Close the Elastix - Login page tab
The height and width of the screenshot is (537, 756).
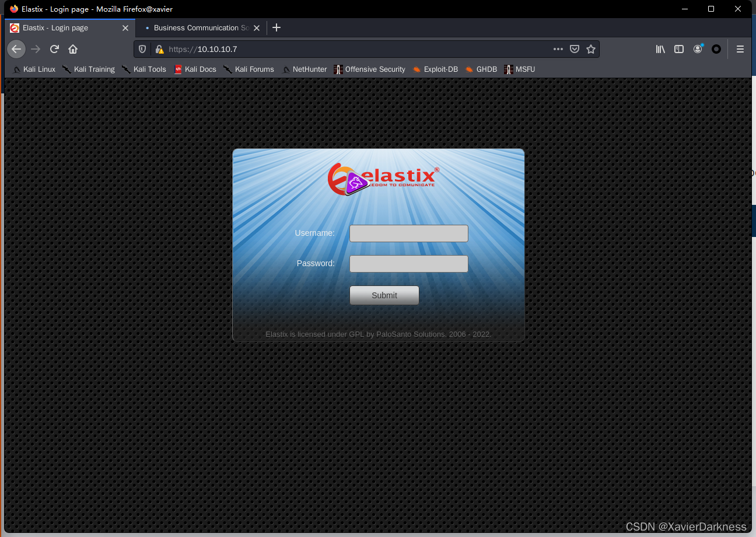pyautogui.click(x=125, y=27)
